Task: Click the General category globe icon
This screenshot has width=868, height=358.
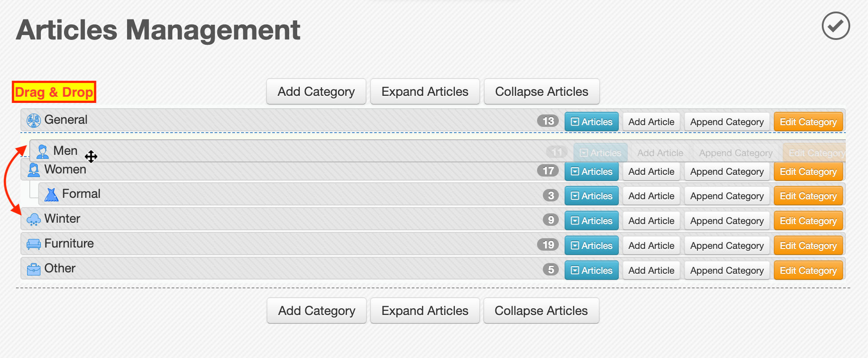Action: click(34, 120)
